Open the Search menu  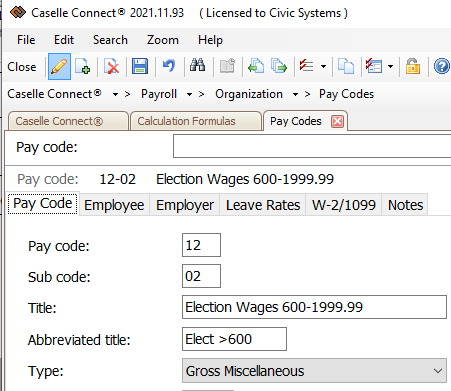click(110, 40)
